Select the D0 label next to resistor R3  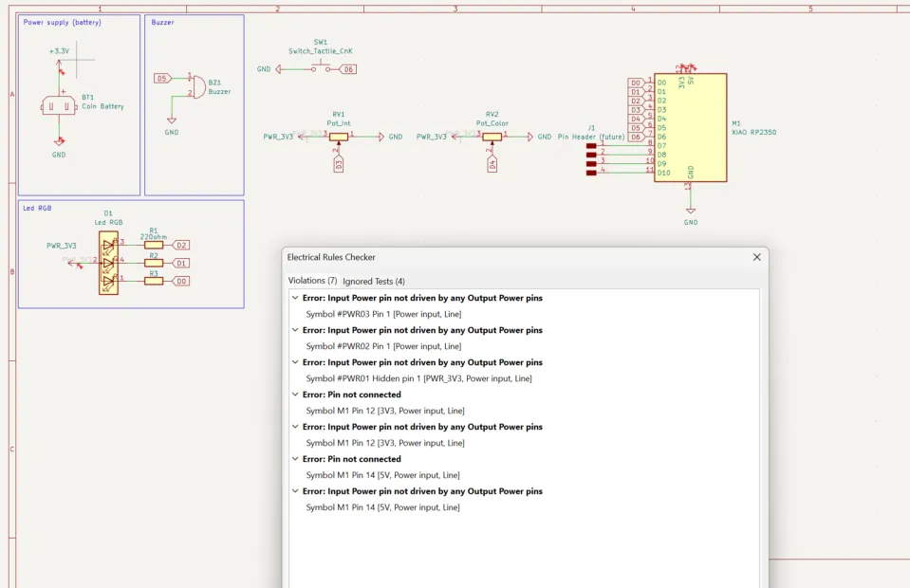(x=181, y=282)
